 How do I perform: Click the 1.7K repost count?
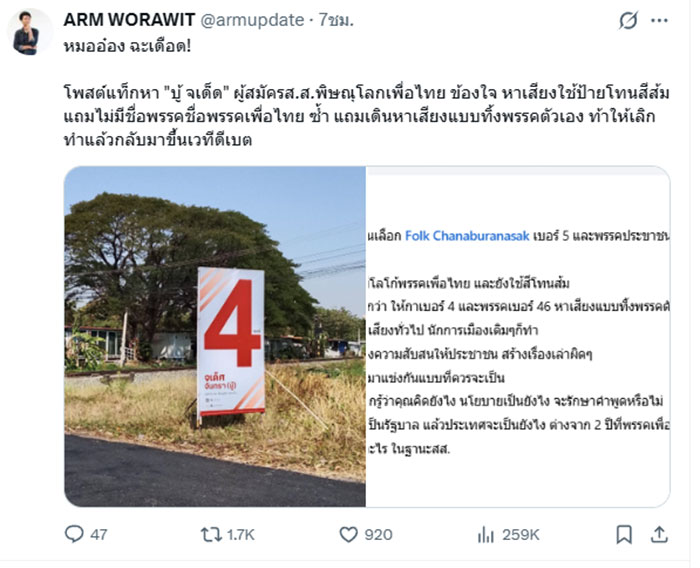[241, 535]
